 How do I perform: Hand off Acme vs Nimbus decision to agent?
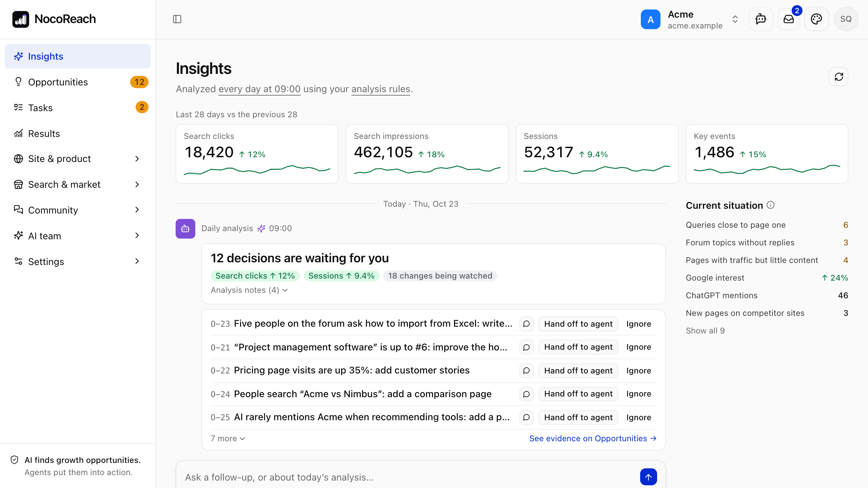click(x=578, y=394)
